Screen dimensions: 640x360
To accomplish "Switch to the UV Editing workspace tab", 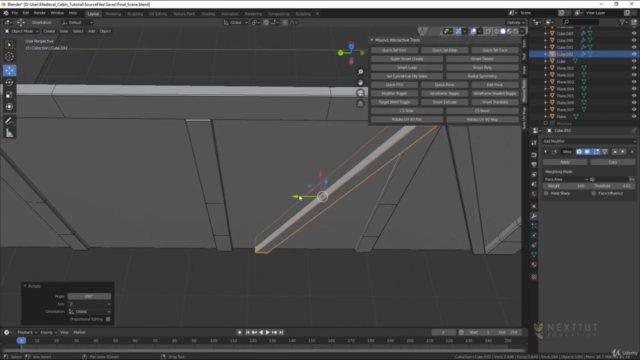I will click(x=158, y=14).
